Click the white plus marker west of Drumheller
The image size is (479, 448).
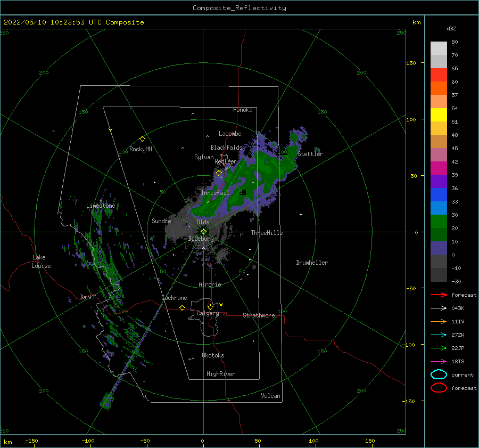click(x=301, y=214)
